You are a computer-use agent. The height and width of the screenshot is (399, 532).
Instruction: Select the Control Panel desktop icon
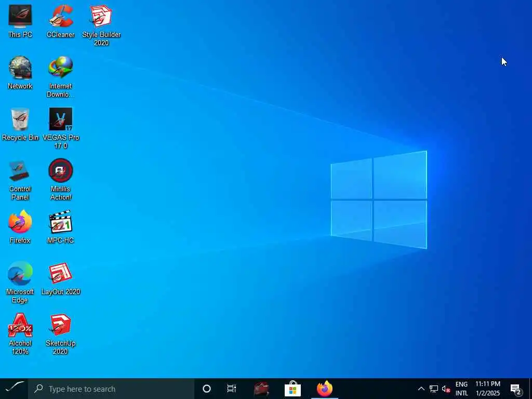coord(20,180)
